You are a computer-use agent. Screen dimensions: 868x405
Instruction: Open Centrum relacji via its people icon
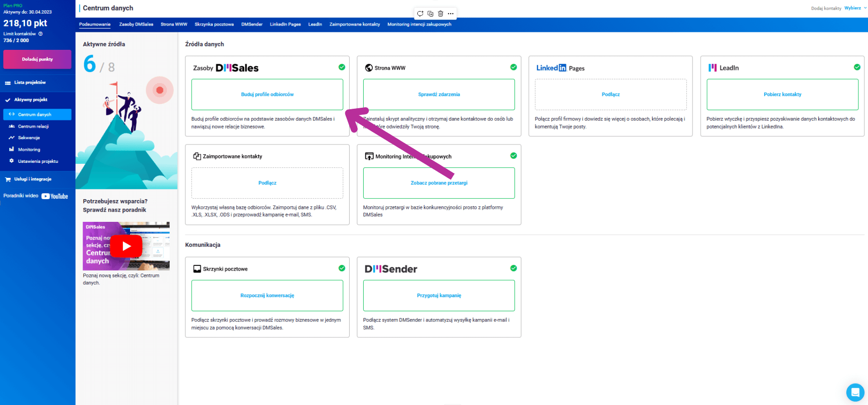(12, 126)
